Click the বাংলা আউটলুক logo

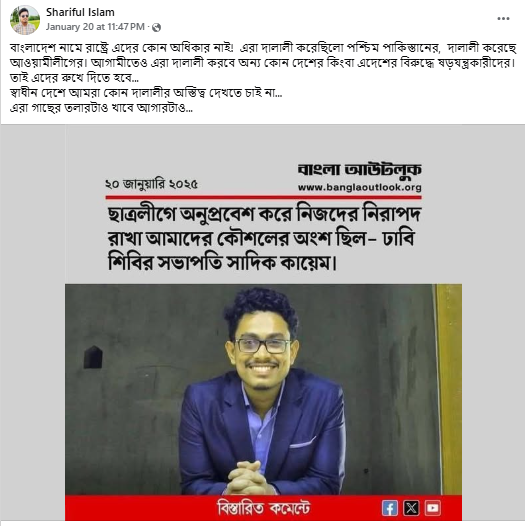(359, 170)
